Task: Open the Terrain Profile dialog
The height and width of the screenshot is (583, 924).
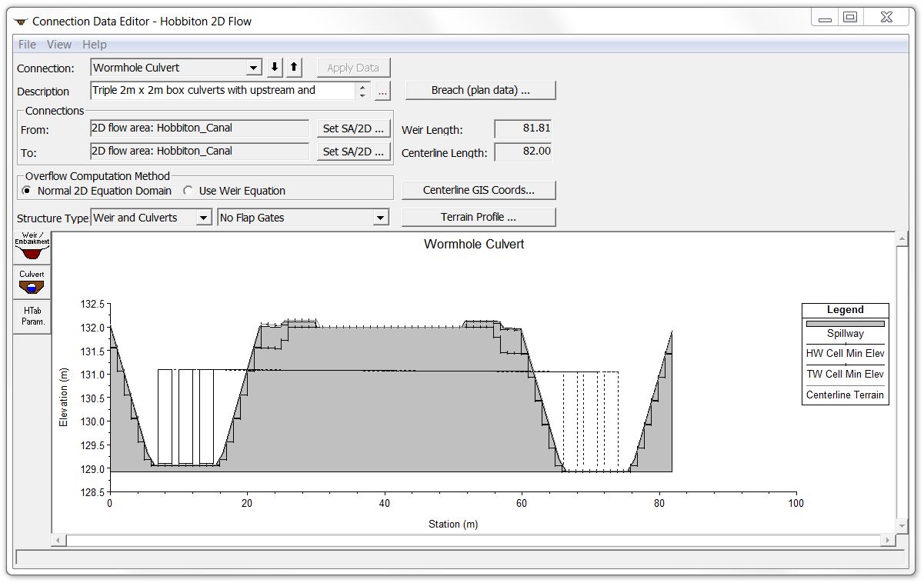Action: click(x=479, y=217)
